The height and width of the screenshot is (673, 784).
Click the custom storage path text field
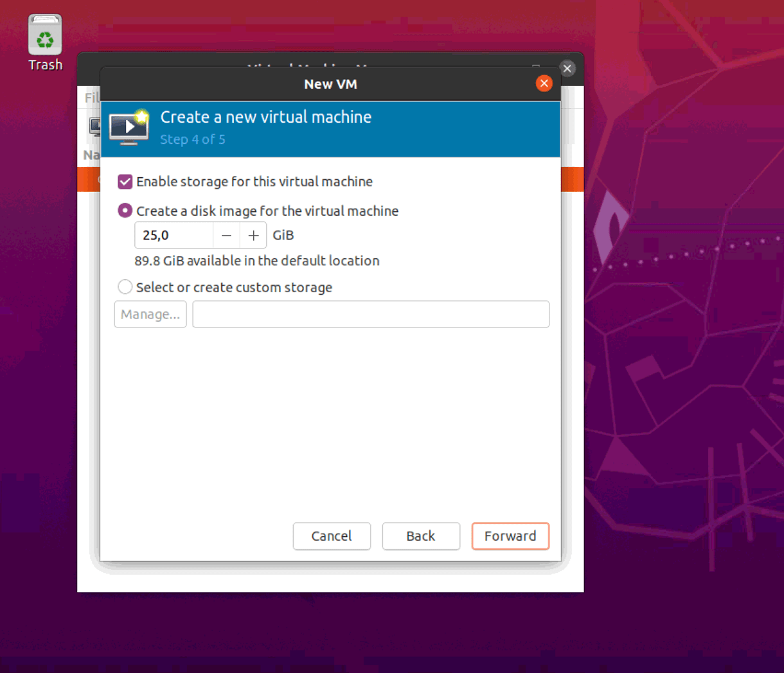(371, 314)
